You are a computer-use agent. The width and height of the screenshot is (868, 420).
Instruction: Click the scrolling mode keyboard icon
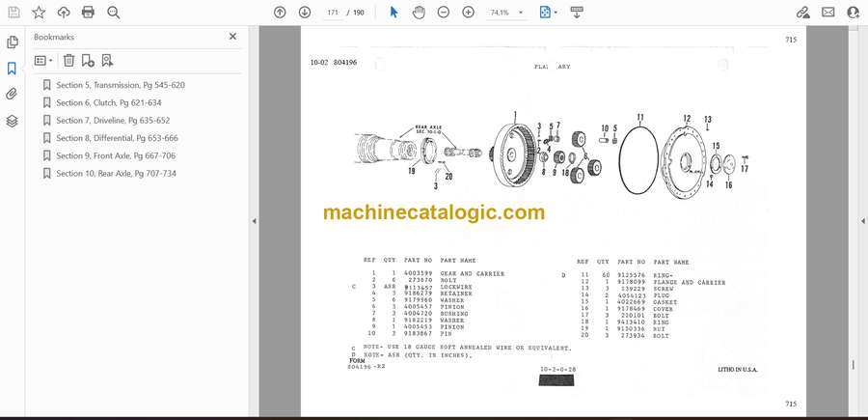click(577, 13)
